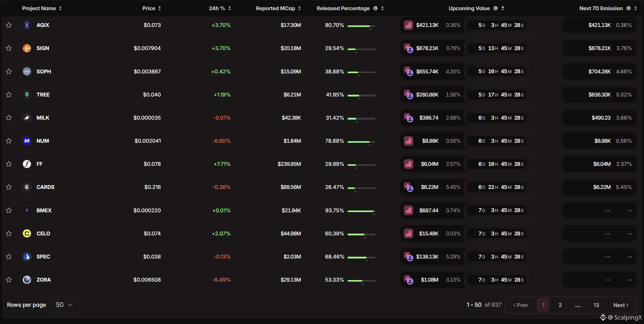
Task: Click the unlock type icon in SOPH row
Action: (408, 72)
